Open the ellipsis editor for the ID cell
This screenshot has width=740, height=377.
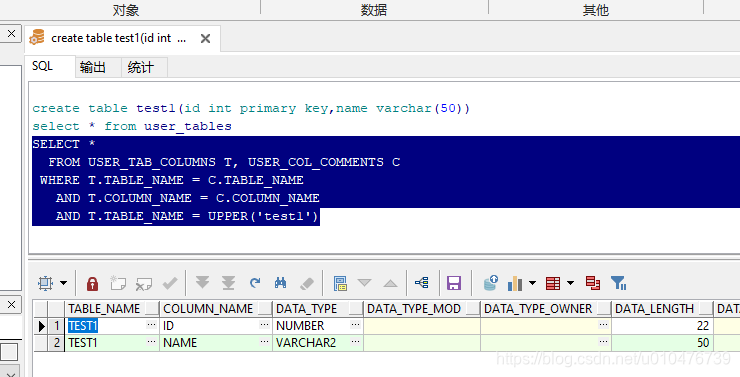click(265, 325)
